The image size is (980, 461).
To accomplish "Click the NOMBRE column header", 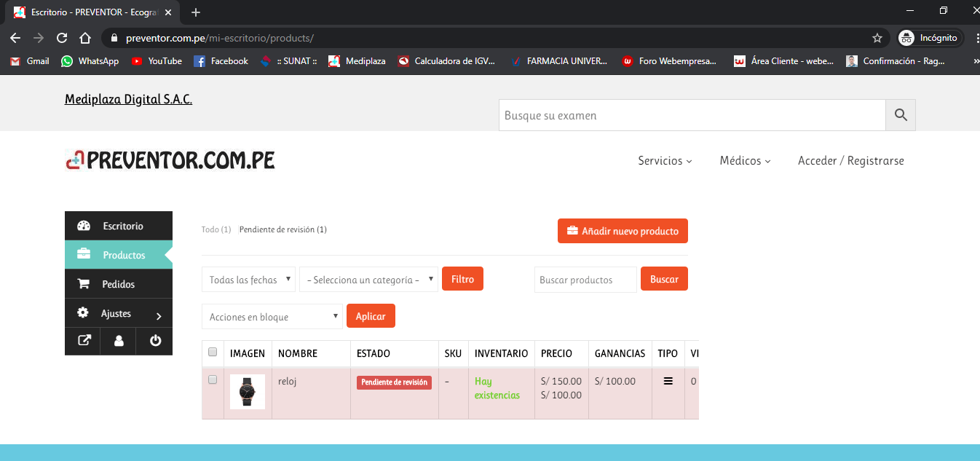I will [298, 353].
